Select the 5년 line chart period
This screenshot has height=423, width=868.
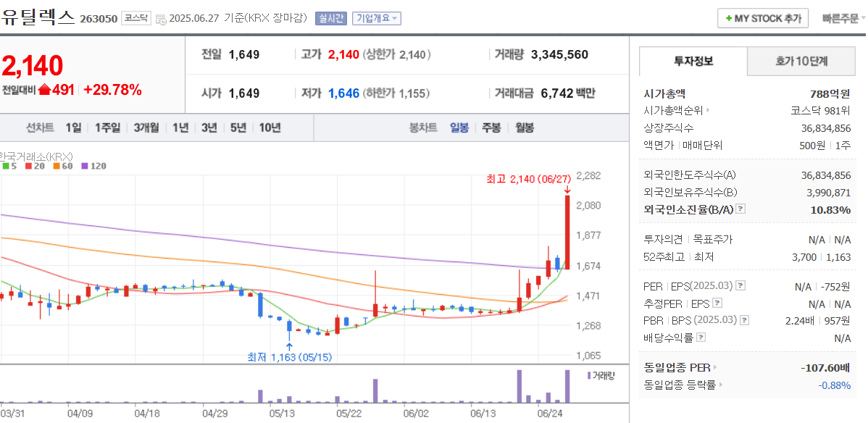point(238,128)
